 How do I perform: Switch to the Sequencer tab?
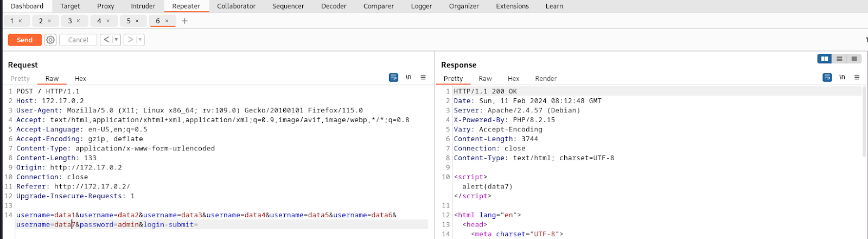288,6
